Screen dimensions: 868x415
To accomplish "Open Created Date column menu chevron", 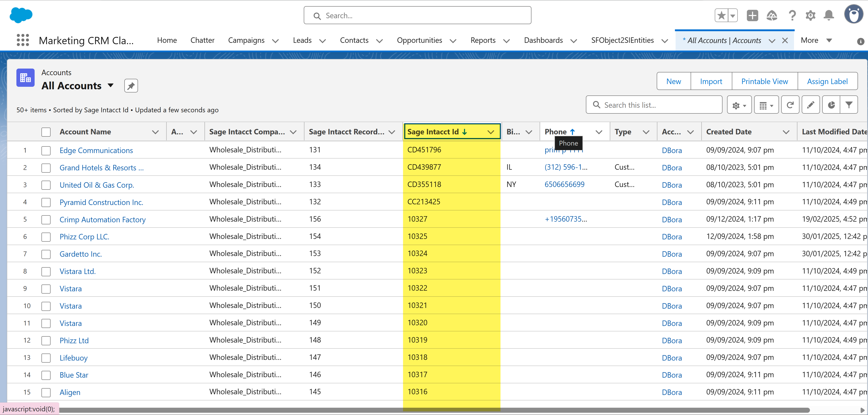I will (x=786, y=132).
